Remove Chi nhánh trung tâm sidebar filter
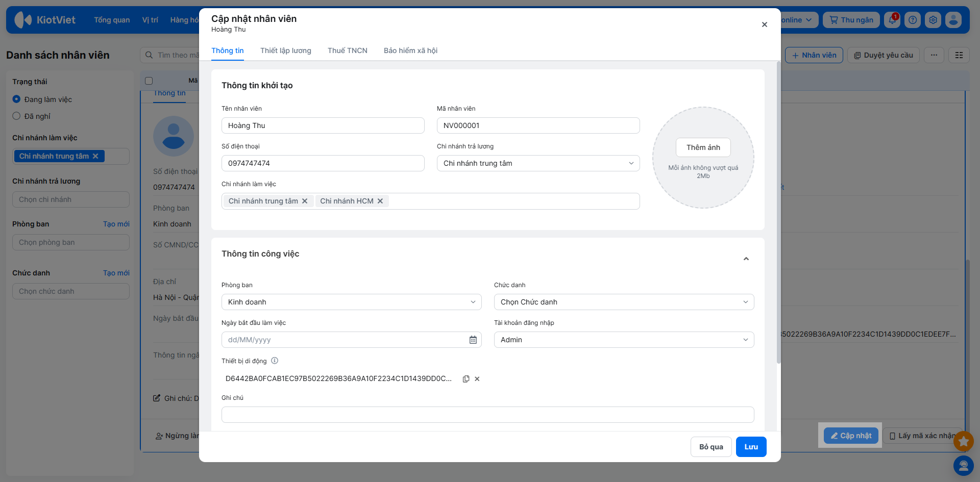Image resolution: width=980 pixels, height=482 pixels. pos(95,156)
